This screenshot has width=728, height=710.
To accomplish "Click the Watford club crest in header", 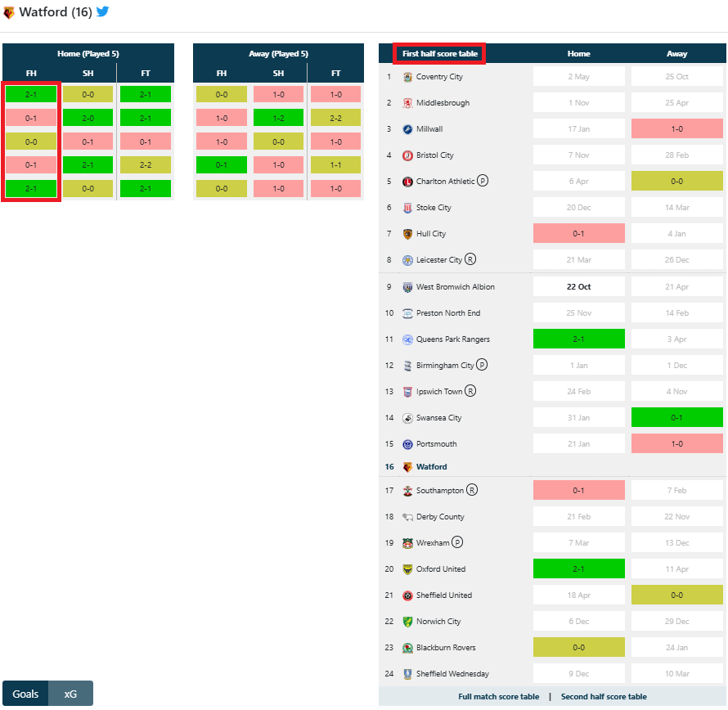I will 9,12.
